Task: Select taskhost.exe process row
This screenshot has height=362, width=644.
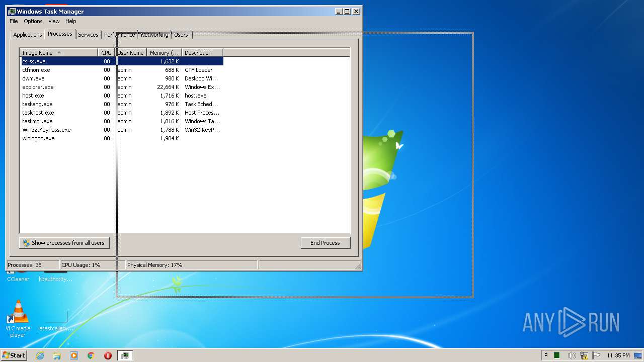Action: tap(121, 113)
